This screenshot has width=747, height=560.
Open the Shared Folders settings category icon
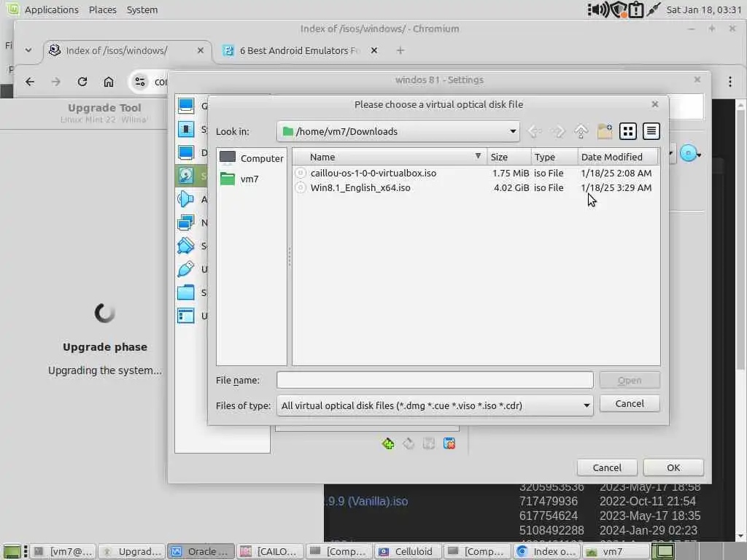186,292
